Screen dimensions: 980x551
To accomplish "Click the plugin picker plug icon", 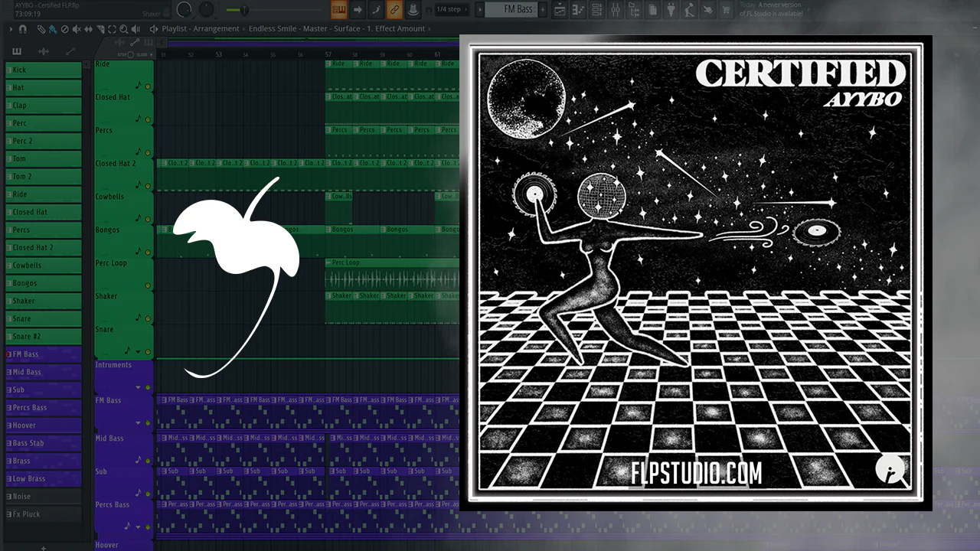I will point(671,10).
